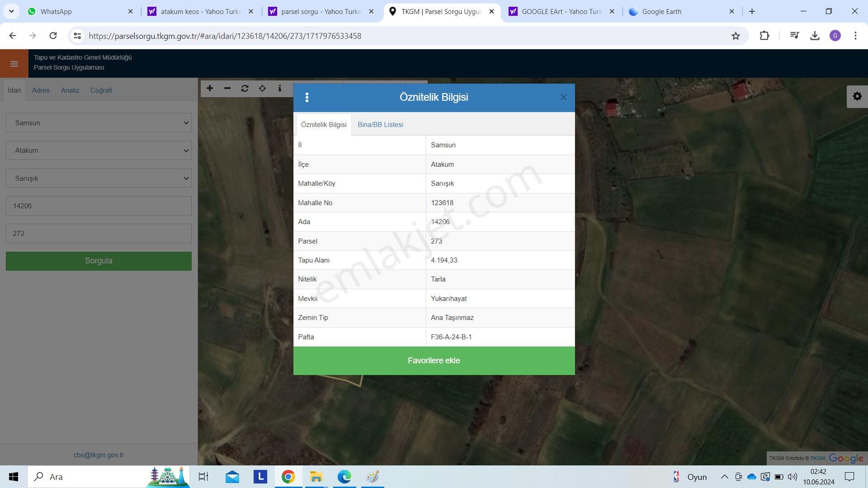Screen dimensions: 868x488
Task: Open the three-dot dialog options menu
Action: [x=307, y=97]
